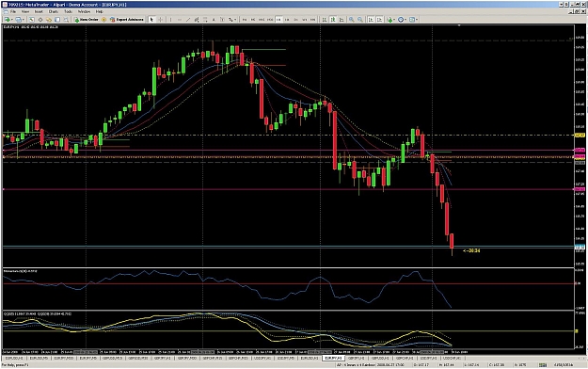Select the Trendline drawing tool
This screenshot has height=369, width=588.
click(188, 20)
